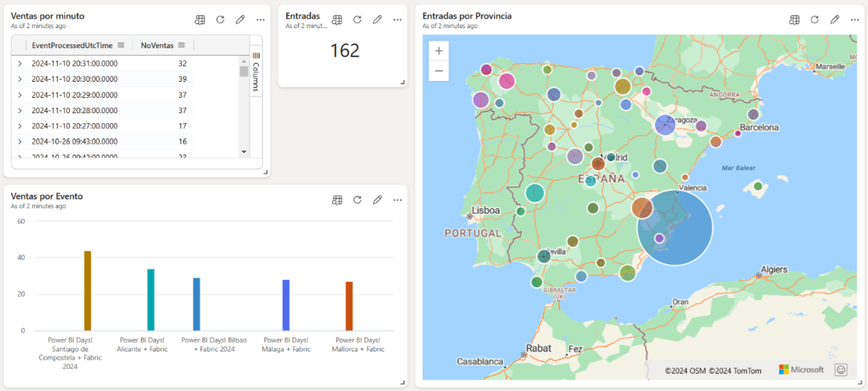This screenshot has height=391, width=868.
Task: Open NoVentas column menu
Action: coord(181,45)
